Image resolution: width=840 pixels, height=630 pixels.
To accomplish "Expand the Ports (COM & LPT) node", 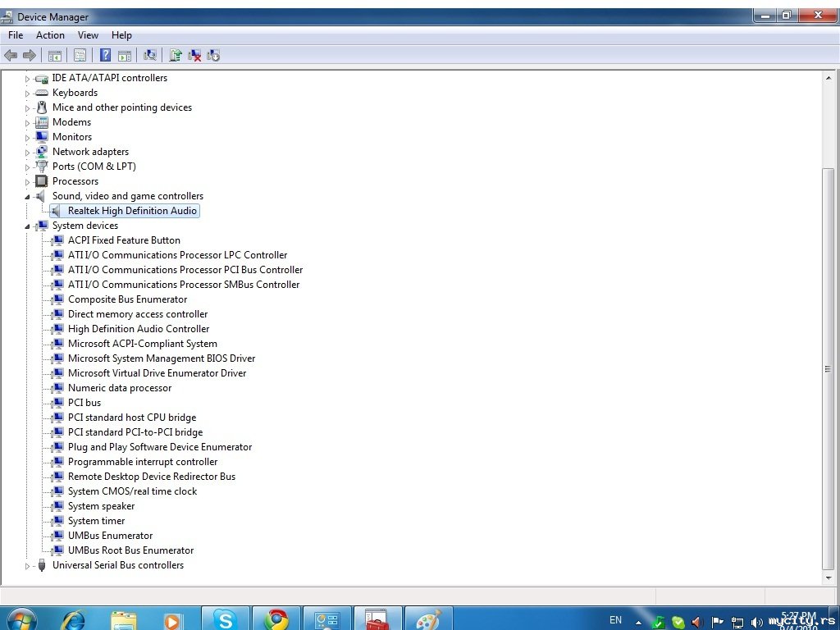I will [27, 167].
